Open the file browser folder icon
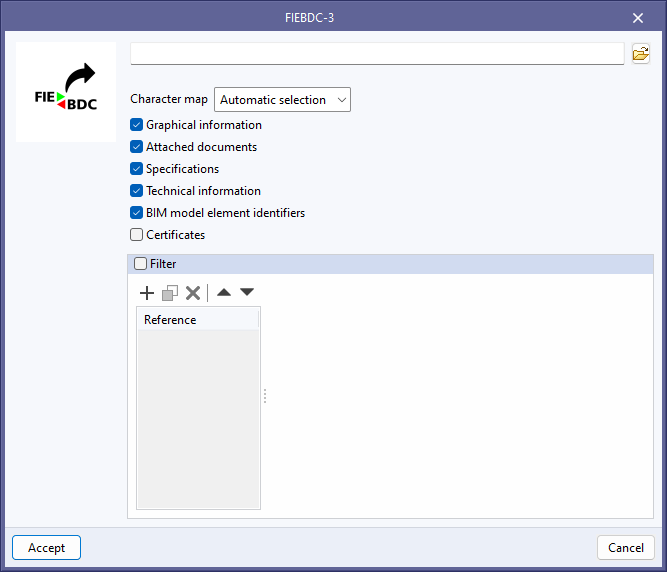This screenshot has height=572, width=667. tap(641, 54)
